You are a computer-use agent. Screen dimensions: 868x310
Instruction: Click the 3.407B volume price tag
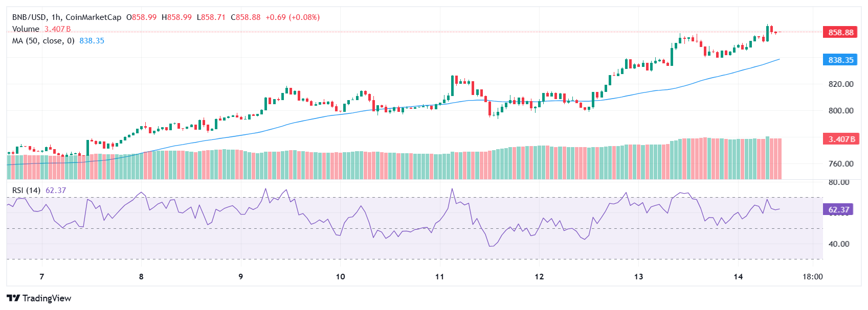click(x=841, y=139)
